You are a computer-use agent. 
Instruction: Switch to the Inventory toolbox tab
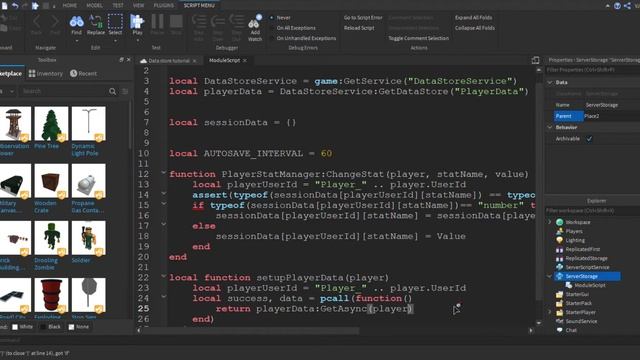(x=46, y=73)
